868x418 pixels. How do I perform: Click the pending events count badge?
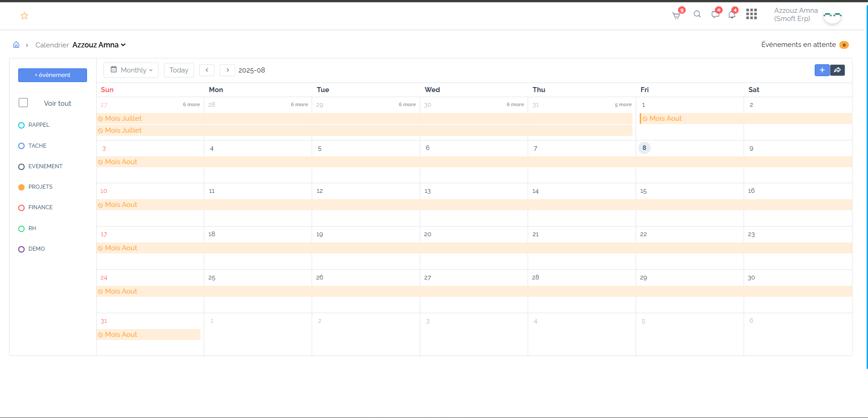point(844,45)
